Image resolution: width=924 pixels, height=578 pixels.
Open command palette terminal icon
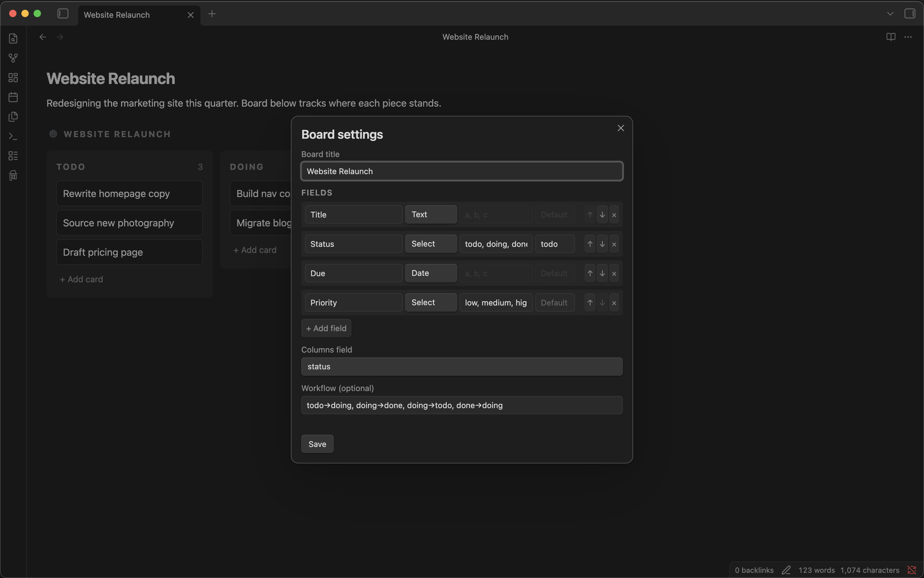[x=13, y=136]
